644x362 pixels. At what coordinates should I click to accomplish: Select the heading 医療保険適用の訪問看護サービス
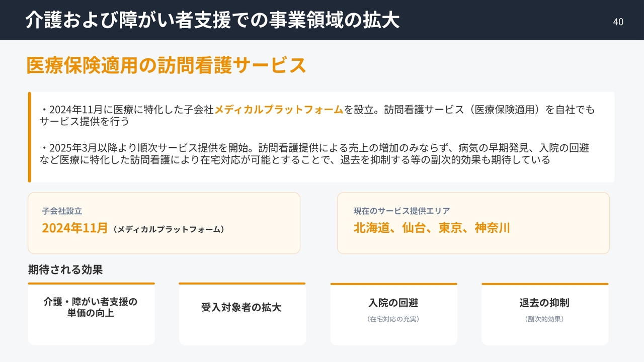click(x=167, y=66)
